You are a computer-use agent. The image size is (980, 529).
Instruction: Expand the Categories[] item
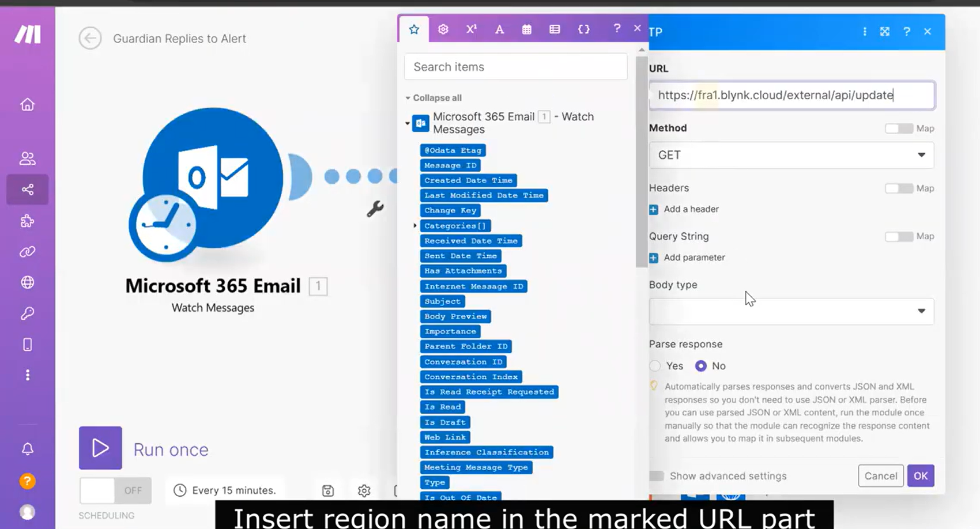[x=415, y=226]
